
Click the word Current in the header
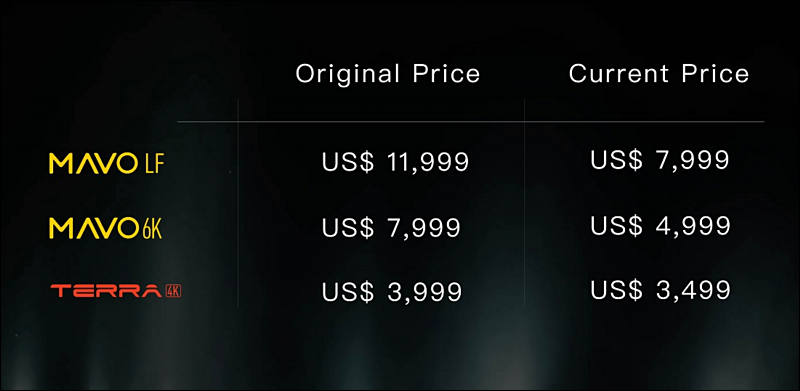point(619,74)
